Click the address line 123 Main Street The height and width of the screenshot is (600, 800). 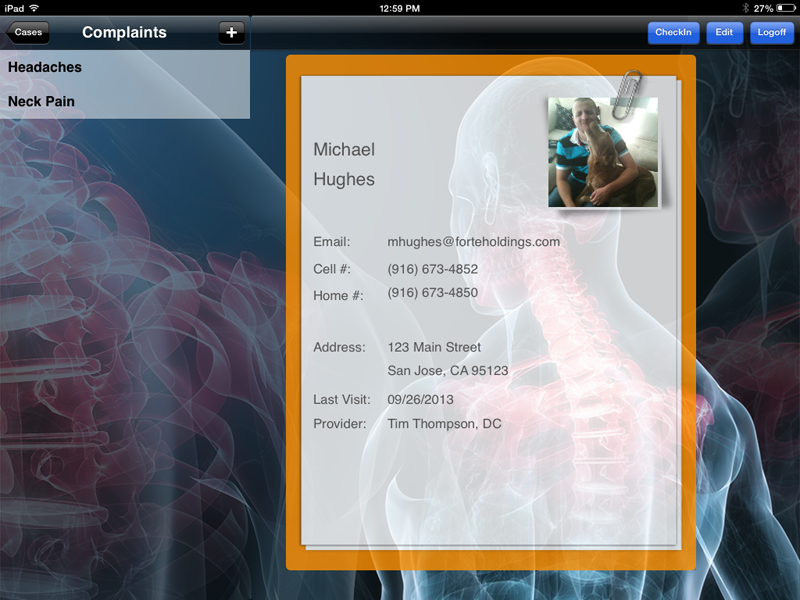click(434, 347)
